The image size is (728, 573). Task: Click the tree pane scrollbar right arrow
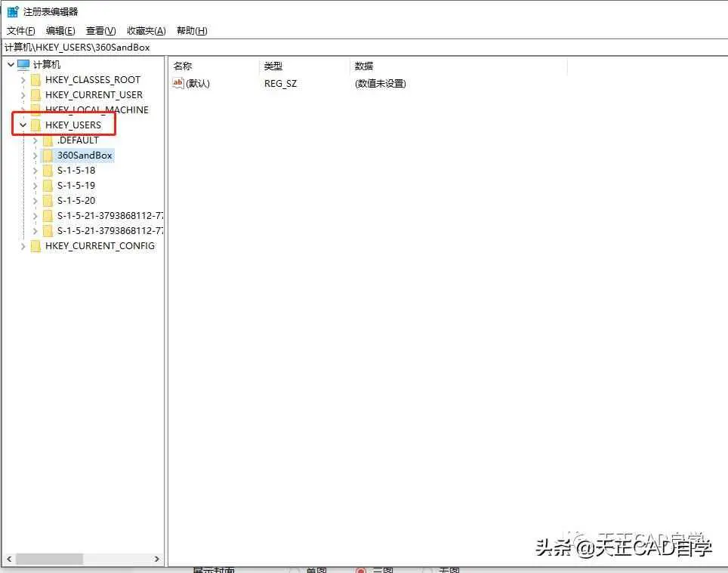click(157, 559)
